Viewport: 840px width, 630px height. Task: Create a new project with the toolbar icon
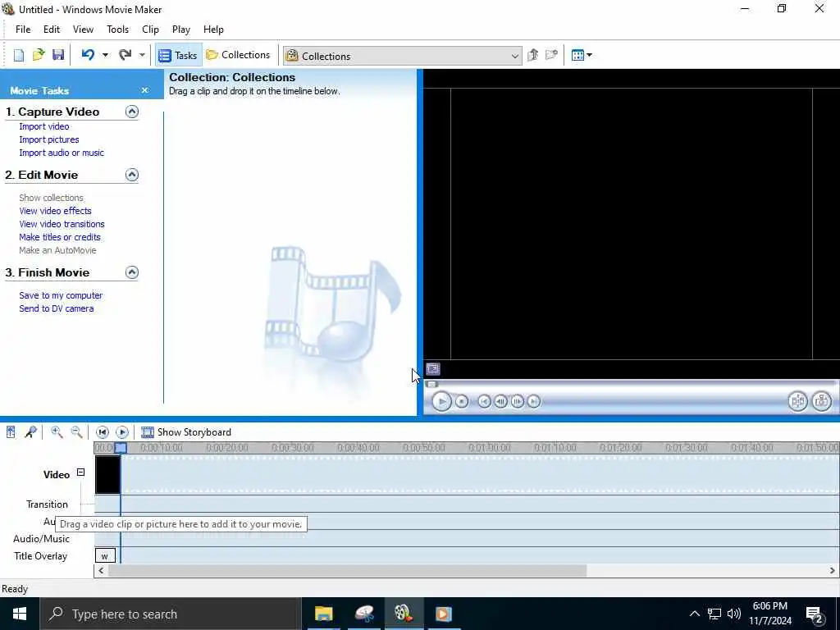tap(19, 55)
